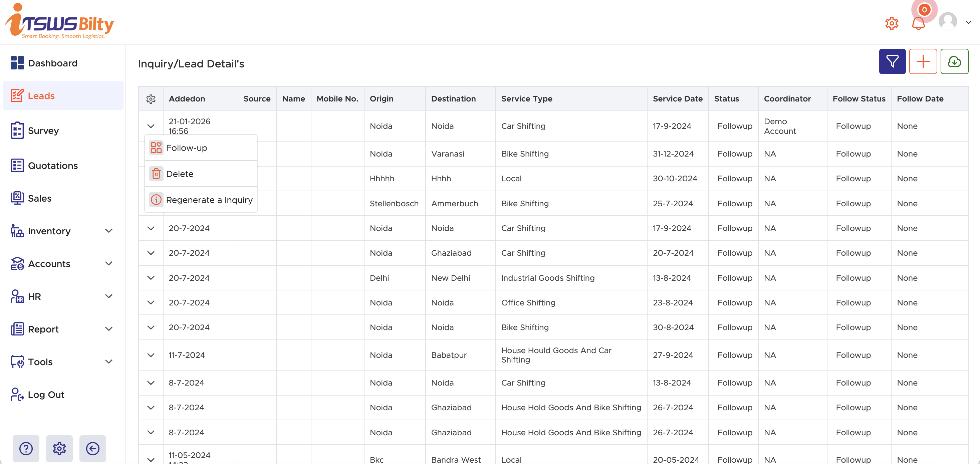
Task: Click the green cloud download button
Action: click(x=954, y=61)
